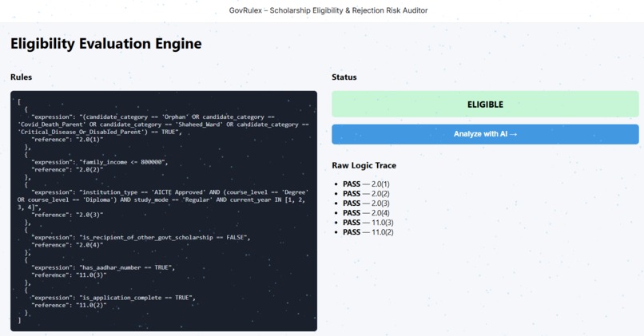Click the Rules section label
Image resolution: width=644 pixels, height=336 pixels.
tap(21, 77)
